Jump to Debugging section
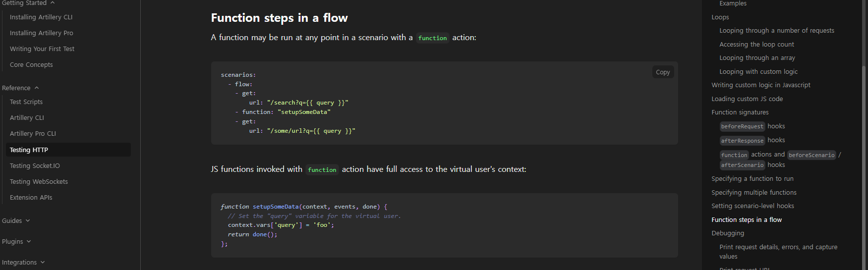This screenshot has width=868, height=270. click(x=728, y=233)
